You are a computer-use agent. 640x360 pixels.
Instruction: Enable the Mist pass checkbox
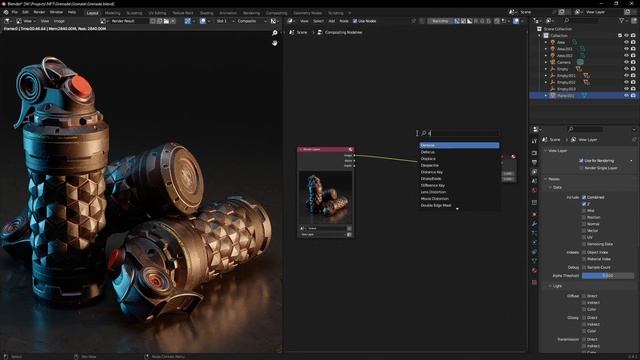pyautogui.click(x=584, y=211)
